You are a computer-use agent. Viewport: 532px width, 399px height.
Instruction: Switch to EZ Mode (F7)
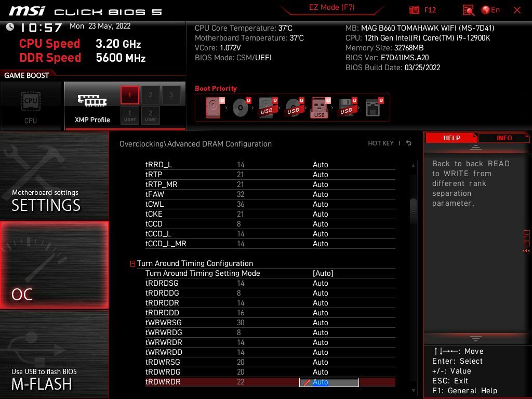click(x=331, y=7)
